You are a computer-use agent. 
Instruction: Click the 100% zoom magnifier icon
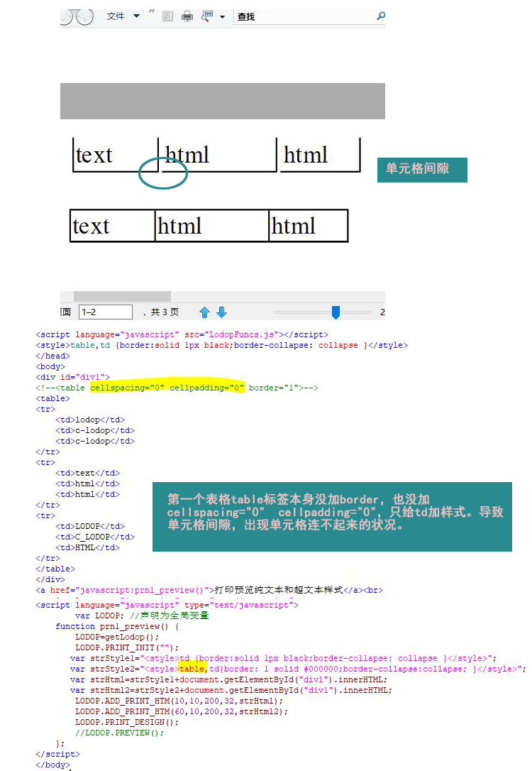click(x=207, y=16)
